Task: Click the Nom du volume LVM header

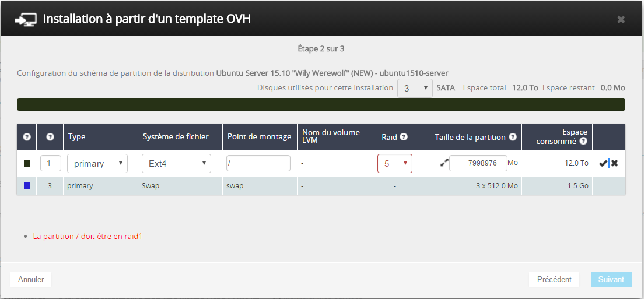Action: click(x=334, y=137)
